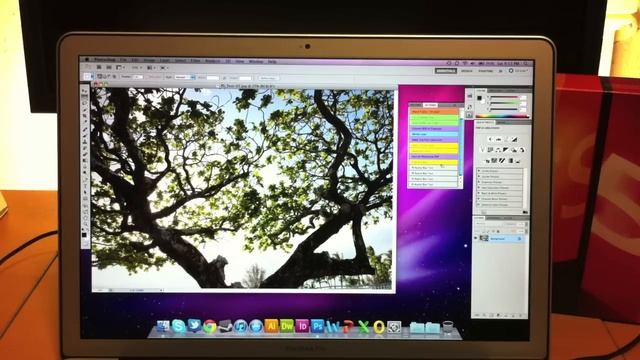Add a Photo Filter adjustment
The image size is (640, 360).
pyautogui.click(x=514, y=150)
